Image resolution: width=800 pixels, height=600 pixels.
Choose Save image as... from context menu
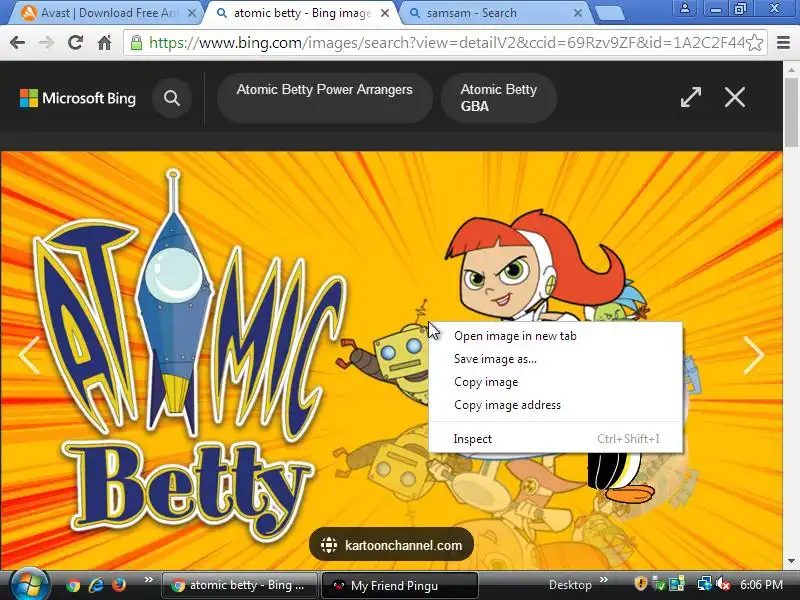click(x=555, y=359)
